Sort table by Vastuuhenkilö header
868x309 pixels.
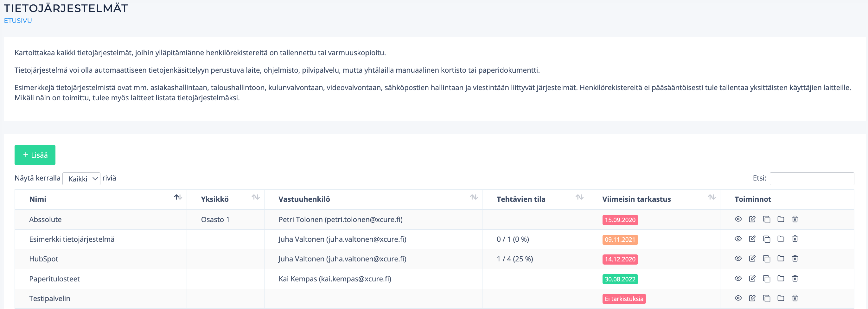(x=304, y=199)
